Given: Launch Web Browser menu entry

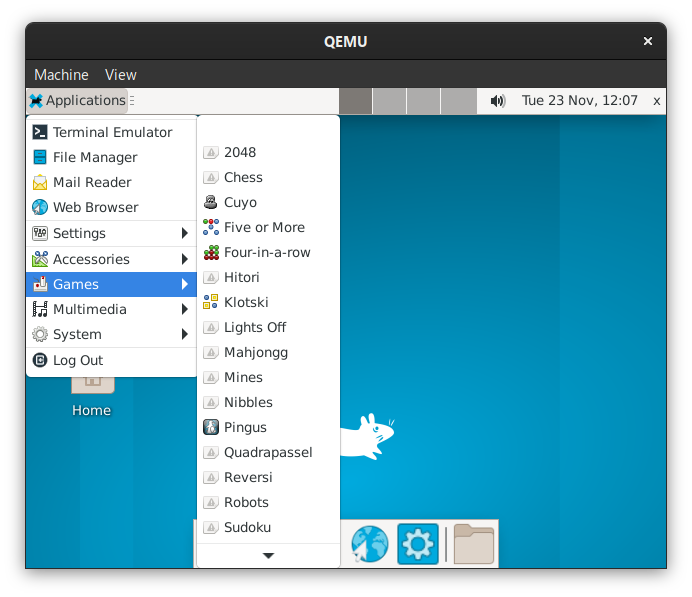Looking at the screenshot, I should pyautogui.click(x=112, y=207).
